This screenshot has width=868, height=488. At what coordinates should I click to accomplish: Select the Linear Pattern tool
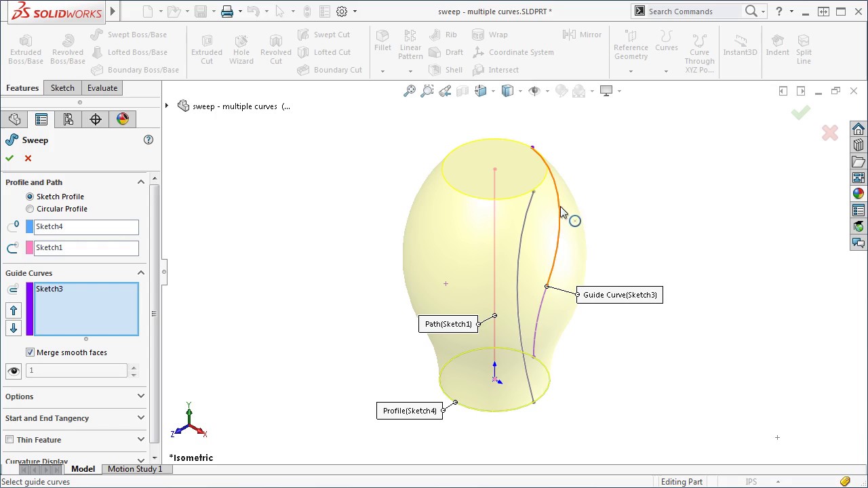point(410,45)
